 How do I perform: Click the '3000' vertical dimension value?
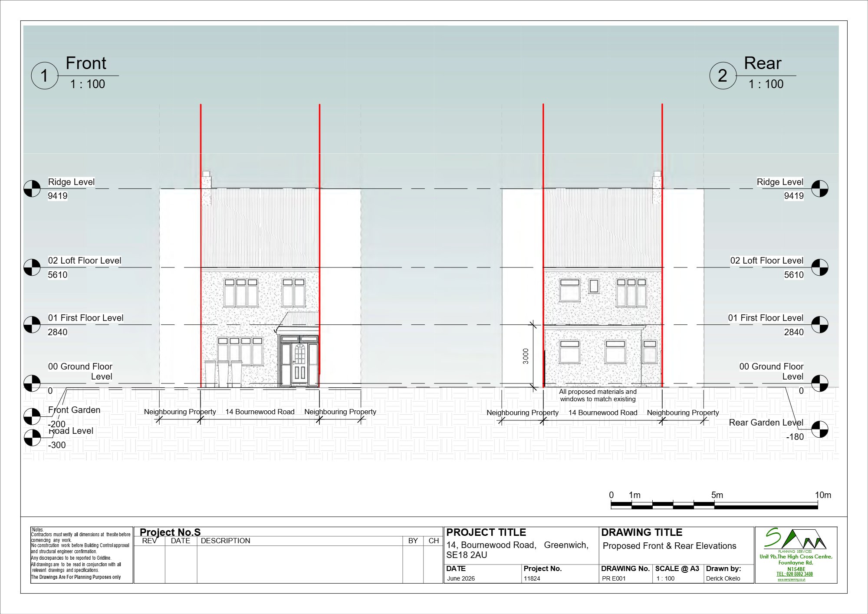tap(526, 356)
